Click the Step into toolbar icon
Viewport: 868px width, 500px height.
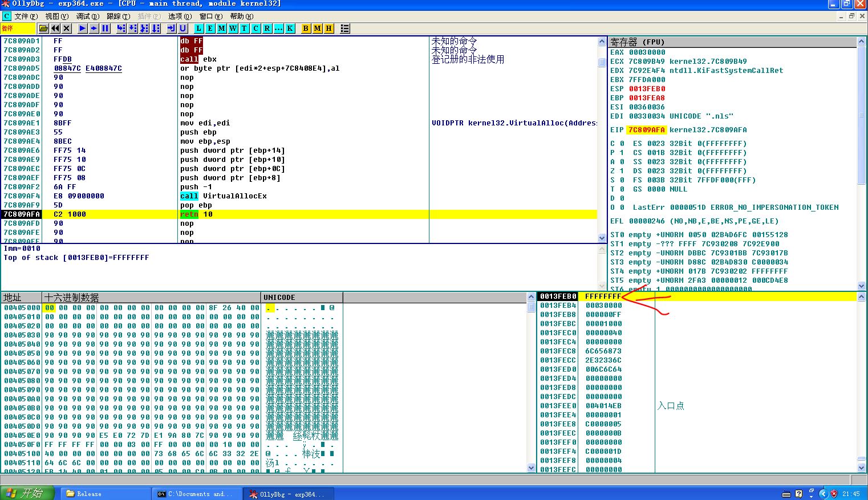(121, 28)
